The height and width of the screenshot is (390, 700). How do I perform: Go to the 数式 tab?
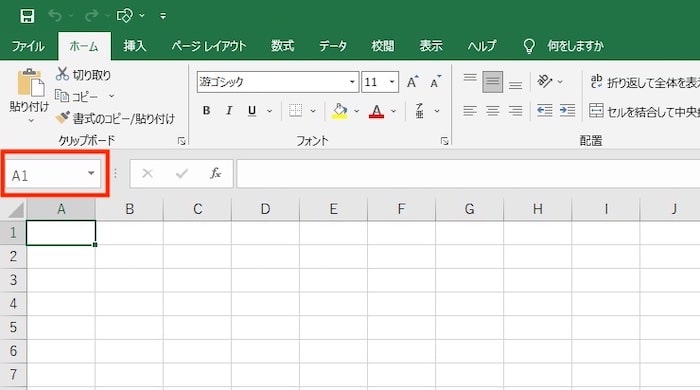(283, 46)
